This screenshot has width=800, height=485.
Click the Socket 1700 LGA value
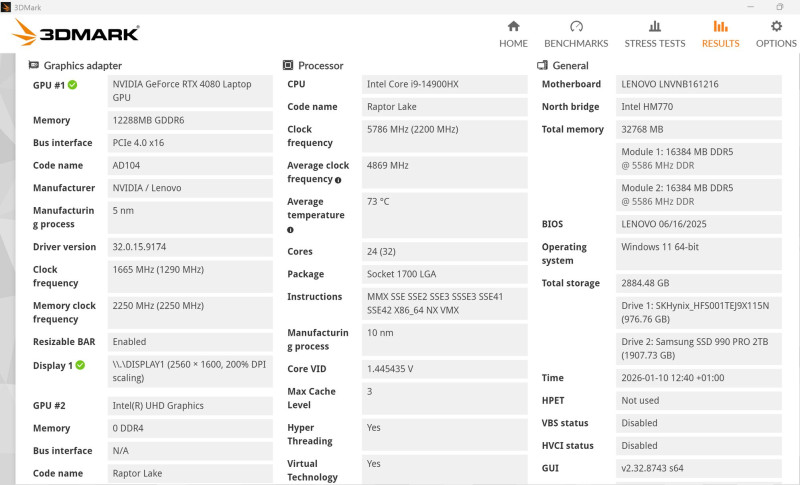click(x=444, y=274)
